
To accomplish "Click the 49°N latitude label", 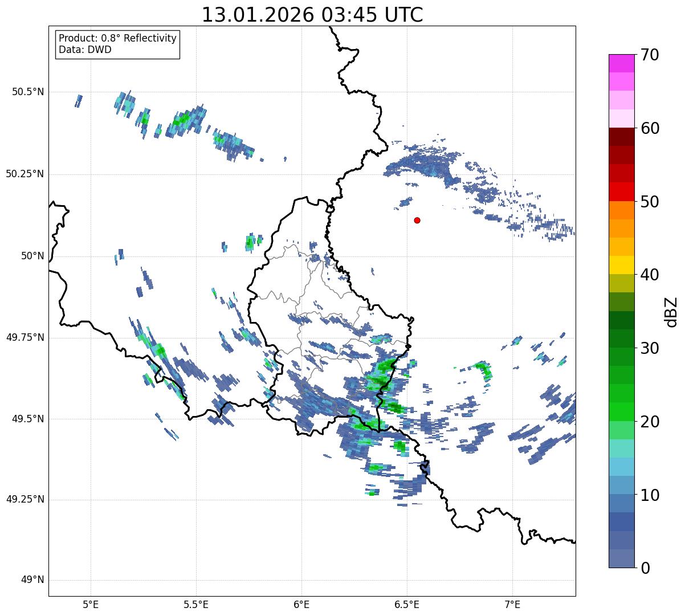I will coord(32,580).
